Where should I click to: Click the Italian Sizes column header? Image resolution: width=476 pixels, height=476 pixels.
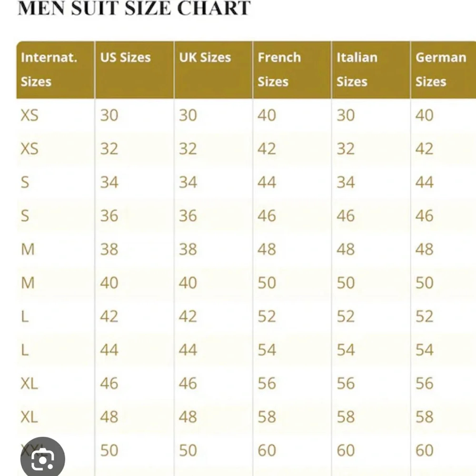coord(357,69)
